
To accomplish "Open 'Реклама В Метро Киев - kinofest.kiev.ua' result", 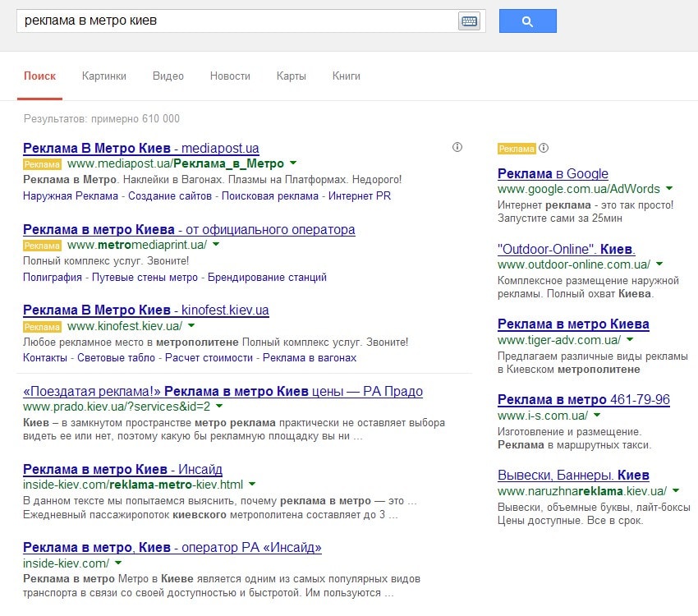I will tap(146, 310).
